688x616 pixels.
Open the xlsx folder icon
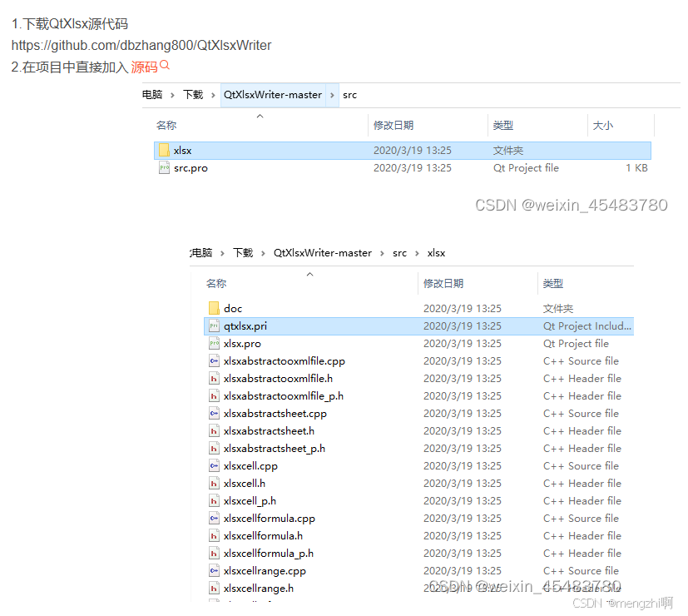pos(164,150)
